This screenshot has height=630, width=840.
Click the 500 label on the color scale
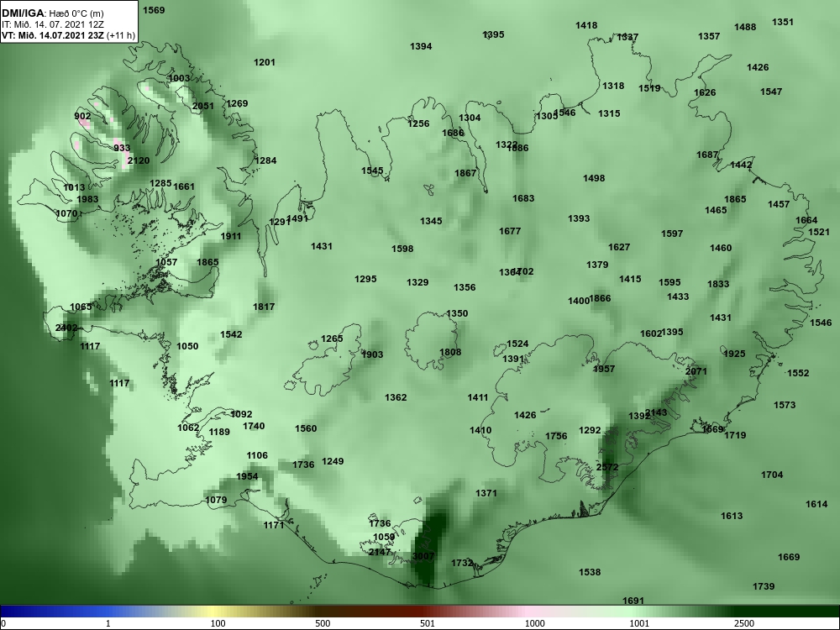(x=323, y=623)
